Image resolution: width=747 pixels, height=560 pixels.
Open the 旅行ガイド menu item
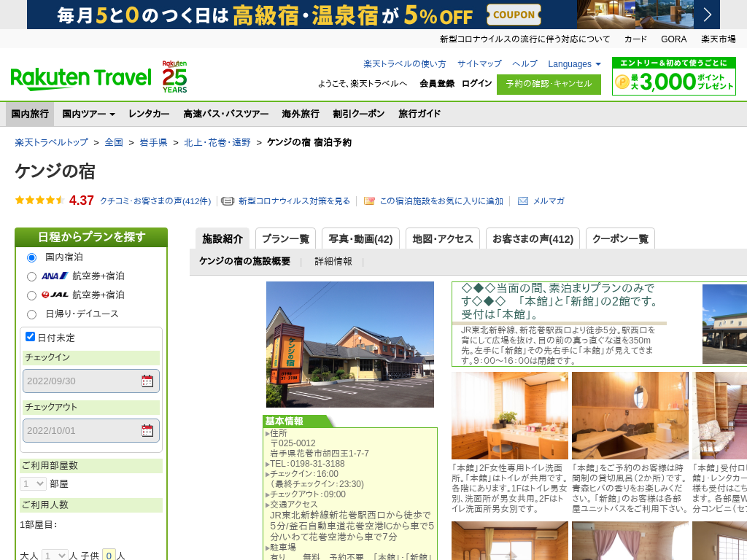click(419, 114)
